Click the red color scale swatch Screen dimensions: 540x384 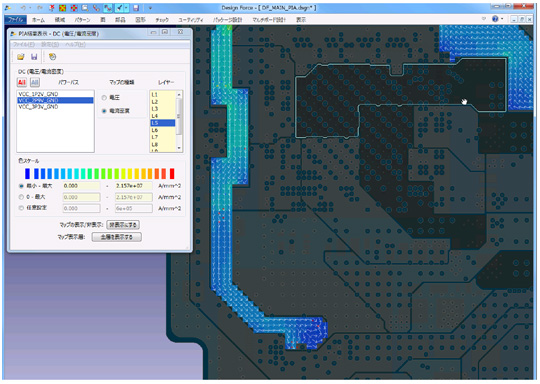172,173
